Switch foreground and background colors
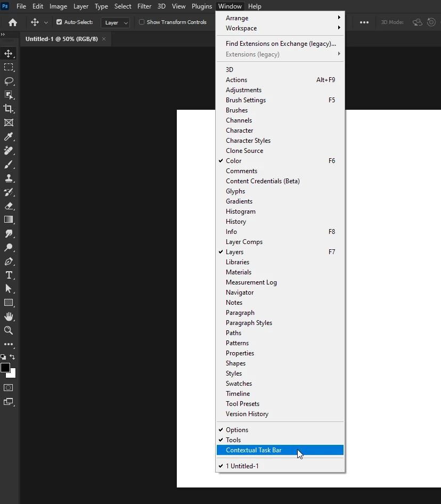This screenshot has height=504, width=441. point(12,357)
